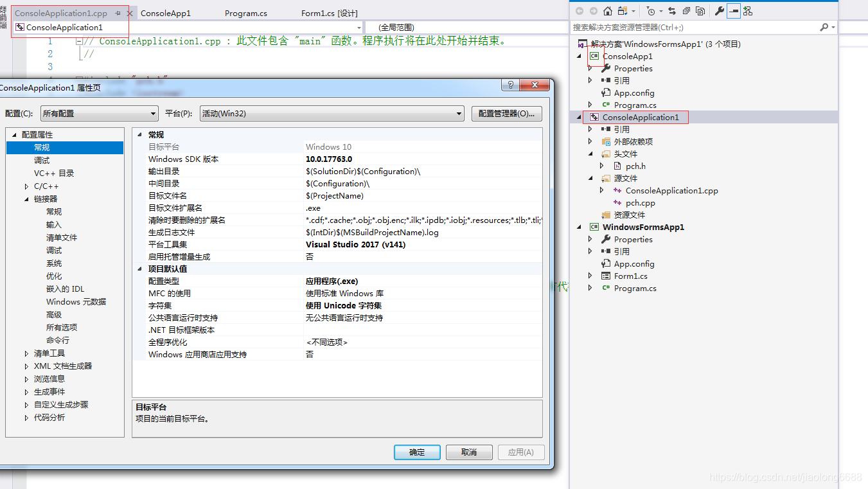The width and height of the screenshot is (868, 489).
Task: Click the magnifier search icon in Solution Explorer
Action: (x=824, y=28)
